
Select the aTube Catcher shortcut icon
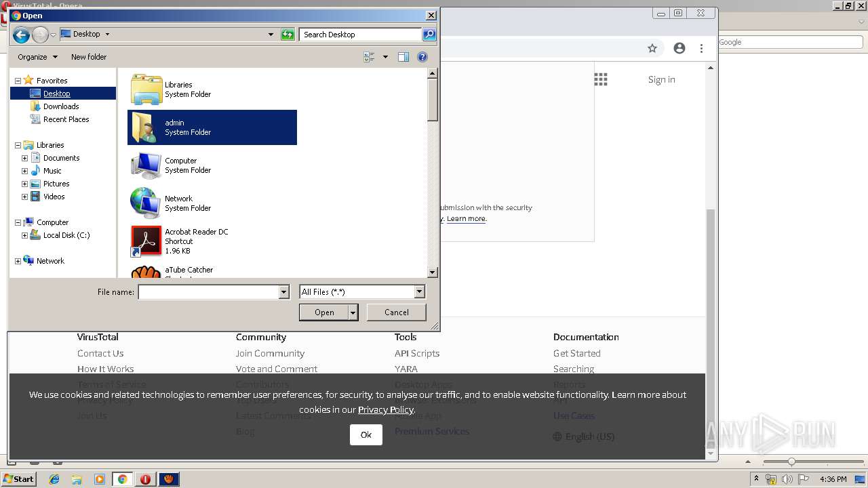coord(146,272)
